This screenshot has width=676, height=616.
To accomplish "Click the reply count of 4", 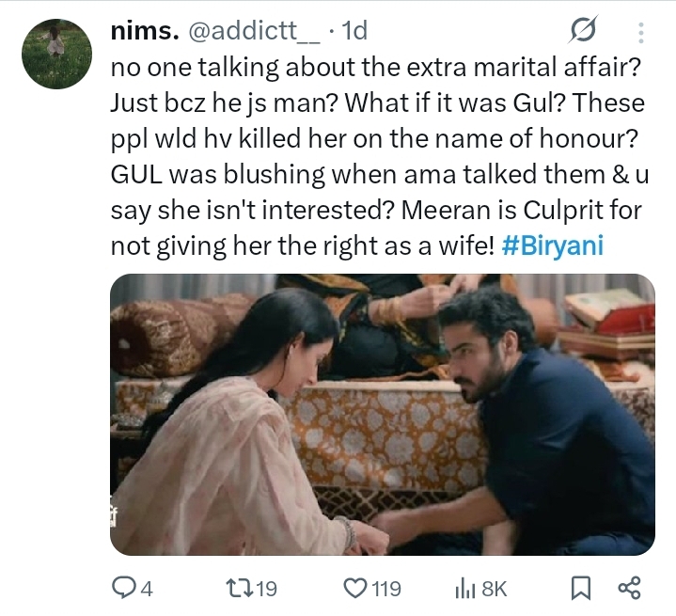I will 147,589.
